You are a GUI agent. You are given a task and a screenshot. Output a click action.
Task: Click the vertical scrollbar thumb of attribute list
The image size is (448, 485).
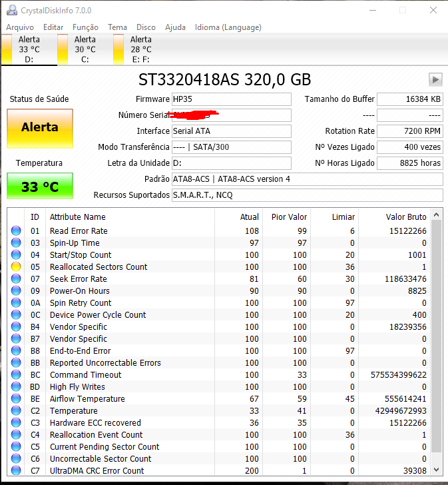pyautogui.click(x=436, y=336)
